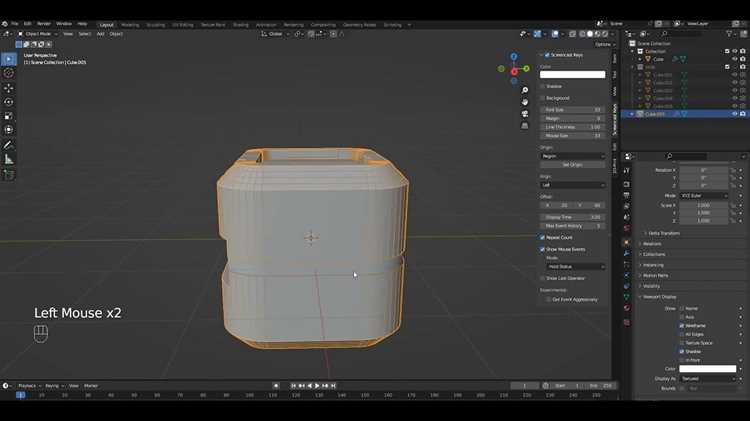Expand the Delta Transform panel

click(663, 233)
